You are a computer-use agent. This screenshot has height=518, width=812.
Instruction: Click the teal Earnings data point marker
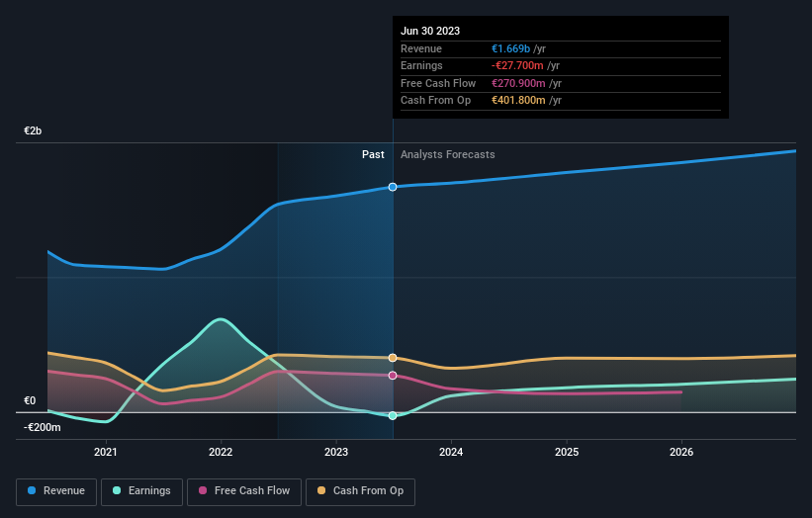point(393,415)
